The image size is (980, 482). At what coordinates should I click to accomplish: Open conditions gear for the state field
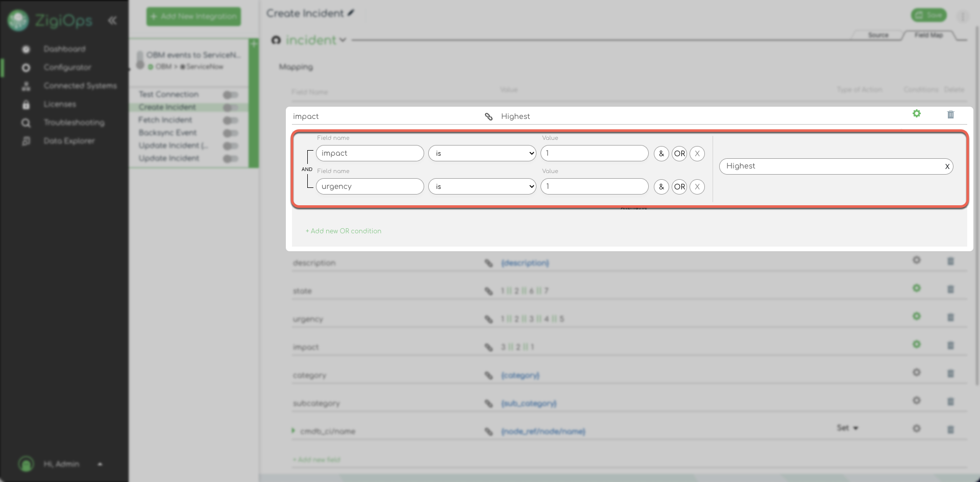[x=916, y=288]
